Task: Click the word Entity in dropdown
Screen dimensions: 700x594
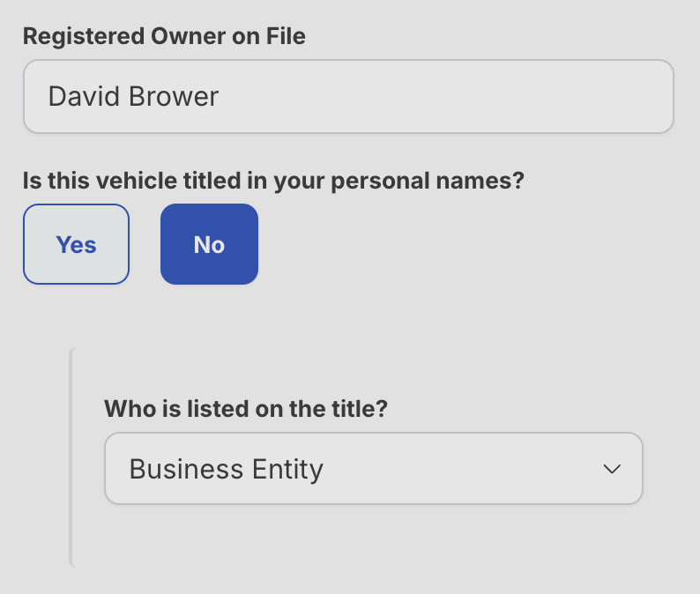Action: (x=284, y=469)
